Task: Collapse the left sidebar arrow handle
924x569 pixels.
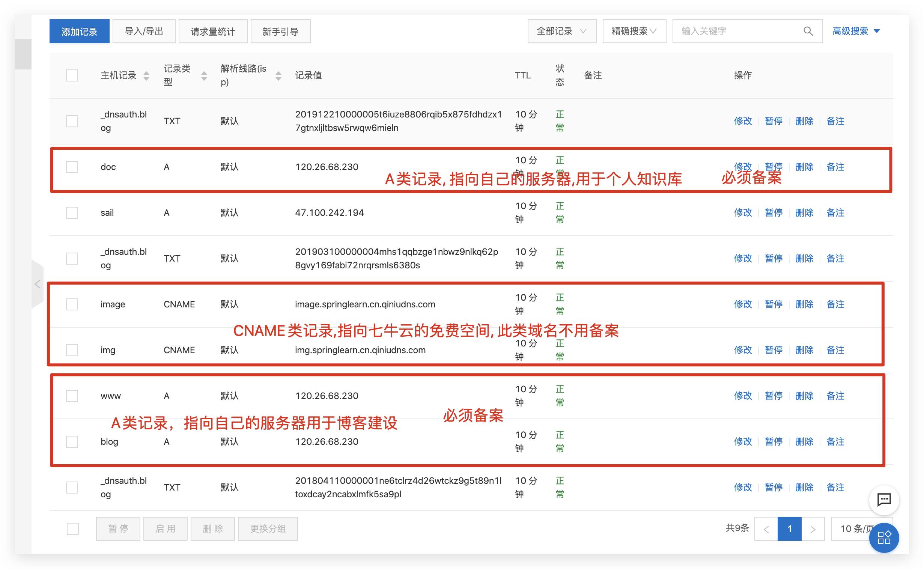Action: point(37,284)
